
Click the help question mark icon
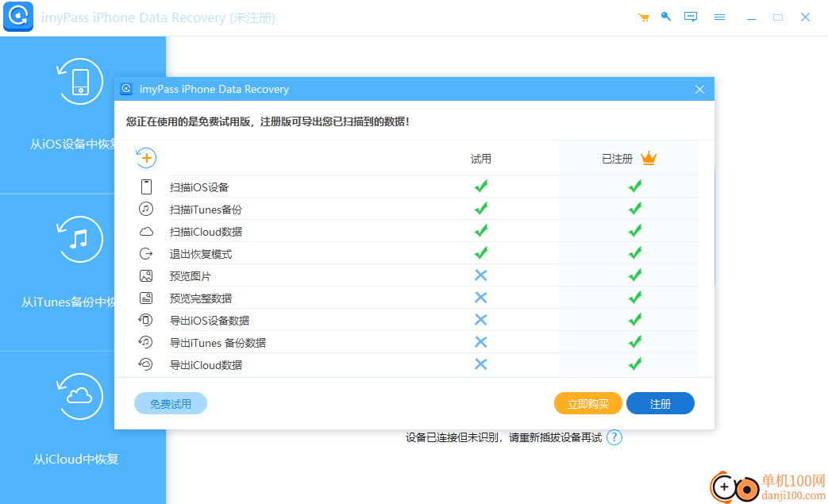(614, 437)
